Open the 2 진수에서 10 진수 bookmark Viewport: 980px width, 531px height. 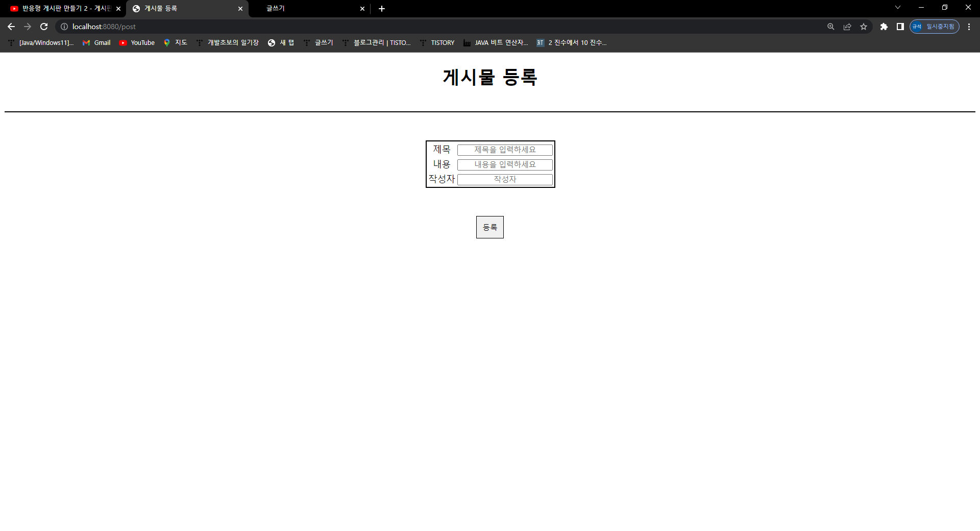[572, 43]
